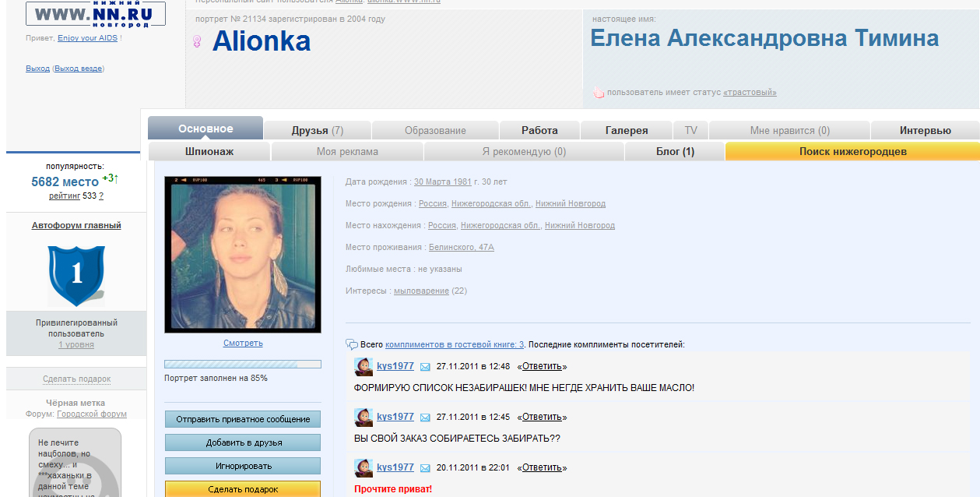Open the Образование tab
The height and width of the screenshot is (497, 980).
coord(435,130)
